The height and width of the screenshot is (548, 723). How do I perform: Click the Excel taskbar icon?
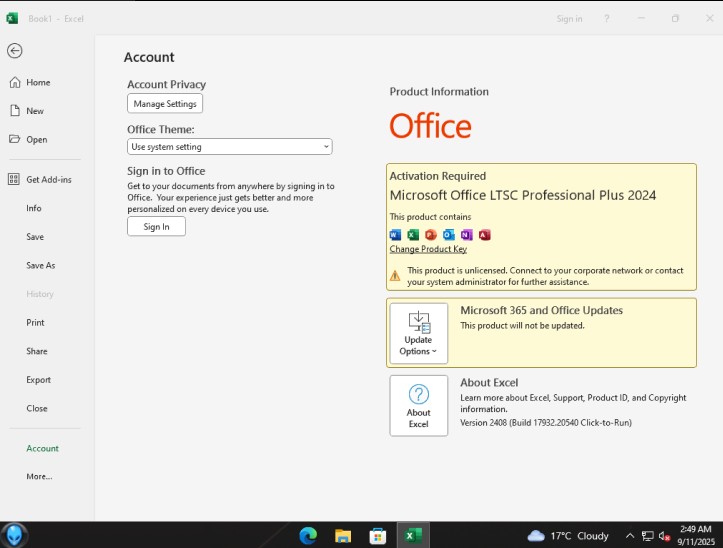(x=413, y=536)
